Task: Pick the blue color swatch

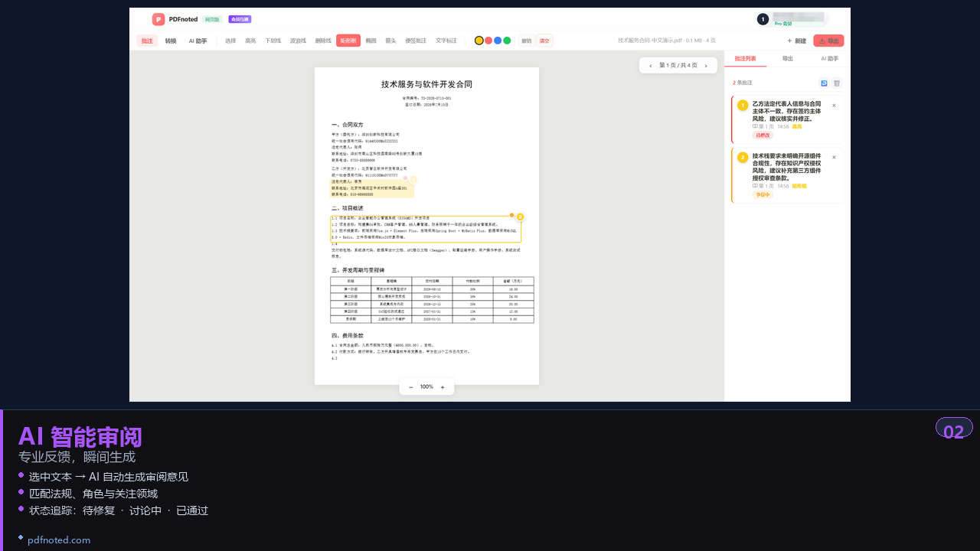Action: pos(498,41)
